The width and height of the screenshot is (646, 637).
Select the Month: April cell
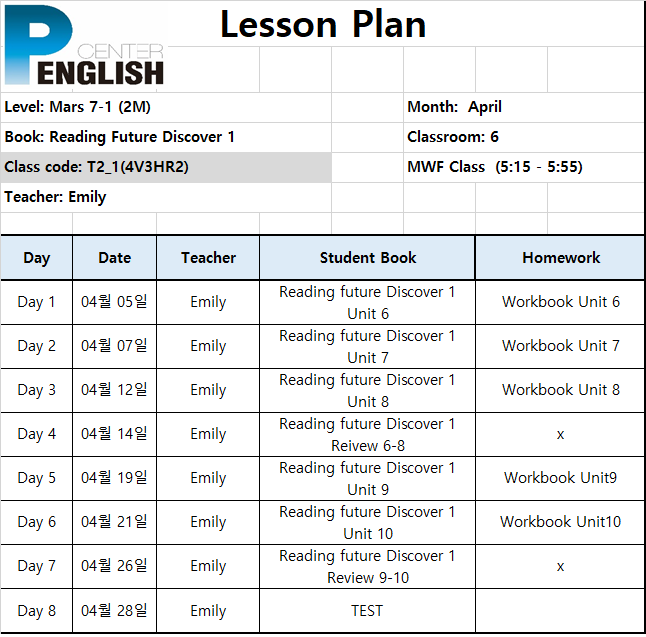[524, 107]
